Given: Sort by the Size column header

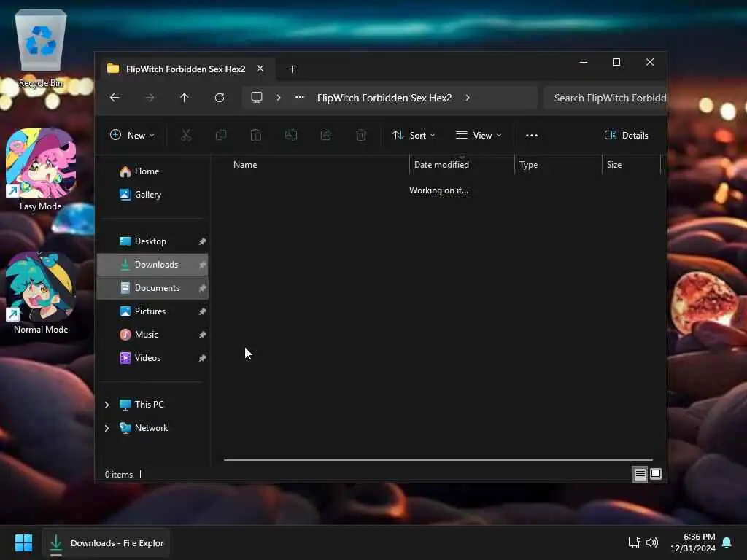Looking at the screenshot, I should (614, 165).
